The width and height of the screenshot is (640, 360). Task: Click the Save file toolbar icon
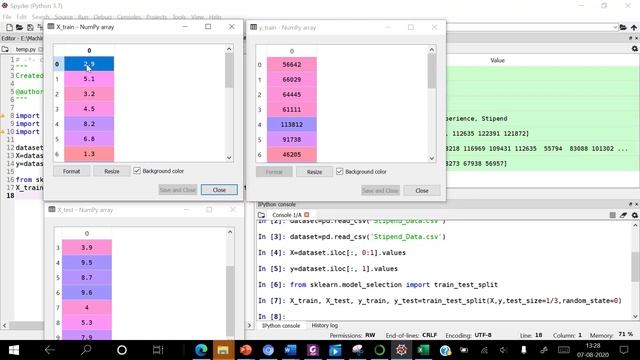pyautogui.click(x=30, y=27)
